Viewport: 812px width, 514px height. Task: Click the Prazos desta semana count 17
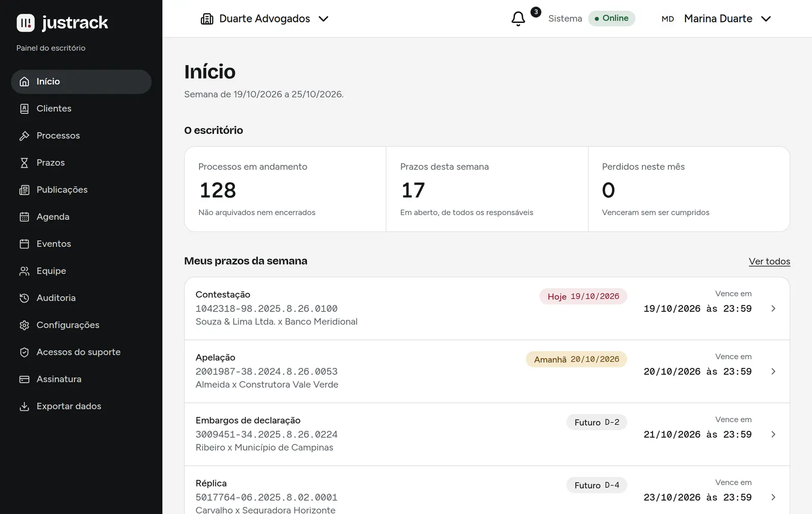(x=413, y=190)
